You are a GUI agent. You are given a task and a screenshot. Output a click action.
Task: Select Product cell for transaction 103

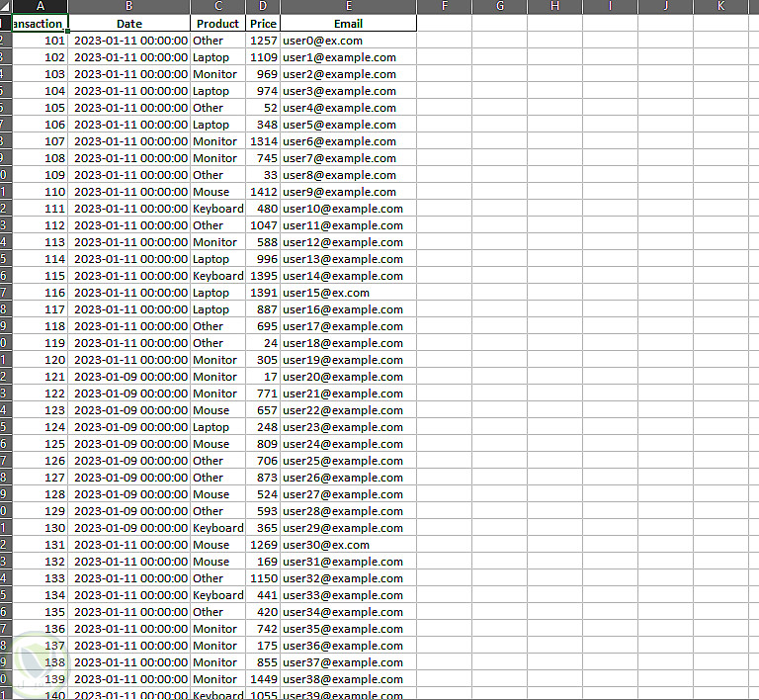(217, 74)
